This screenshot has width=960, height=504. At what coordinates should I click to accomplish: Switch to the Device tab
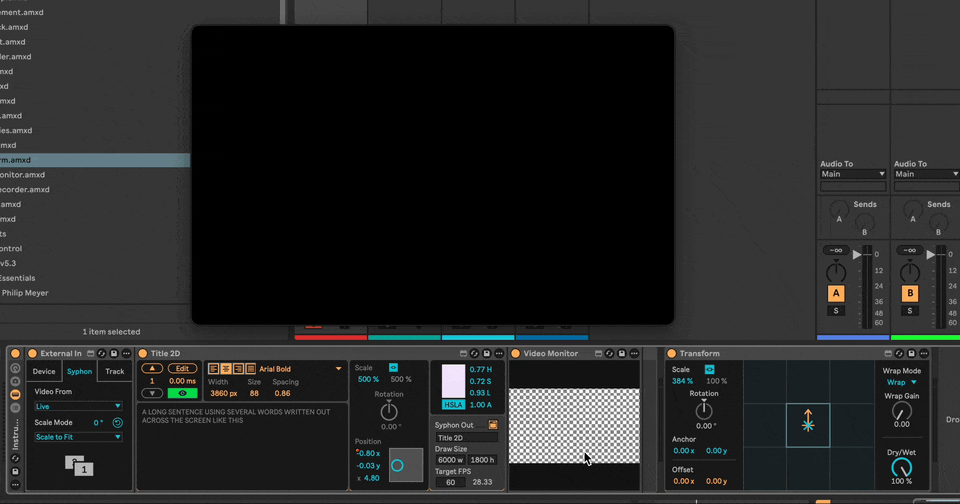pyautogui.click(x=44, y=371)
